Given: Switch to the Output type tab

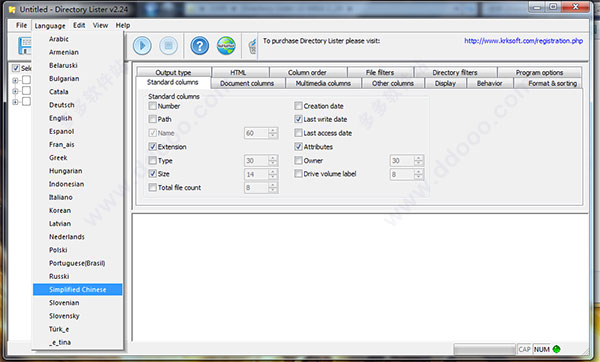Looking at the screenshot, I should (x=173, y=72).
